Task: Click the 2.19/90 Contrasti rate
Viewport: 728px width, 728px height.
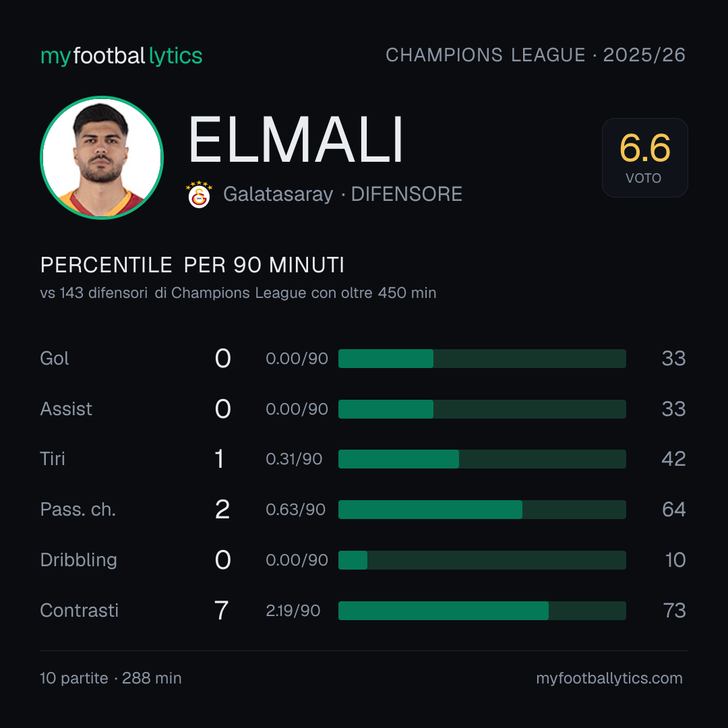Action: click(293, 611)
